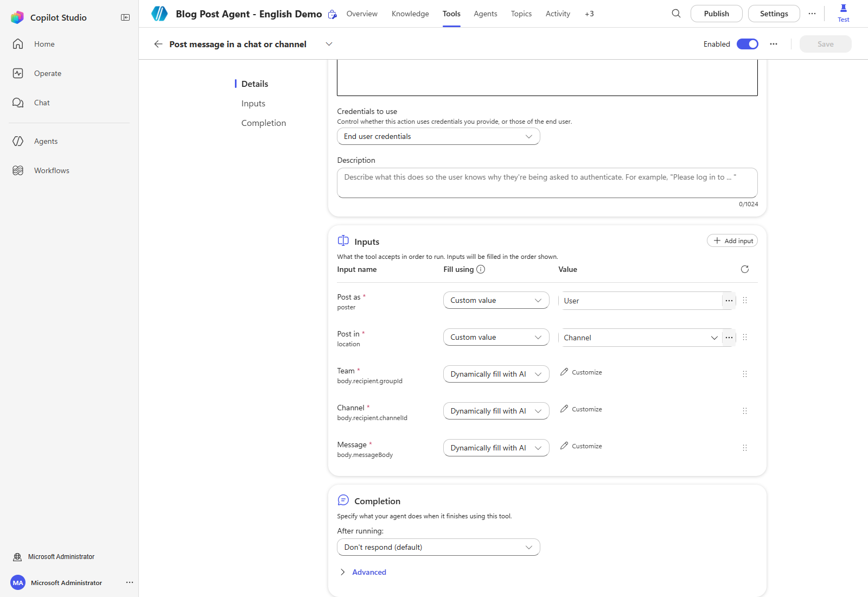Collapse the sidebar navigation panel icon

[125, 17]
